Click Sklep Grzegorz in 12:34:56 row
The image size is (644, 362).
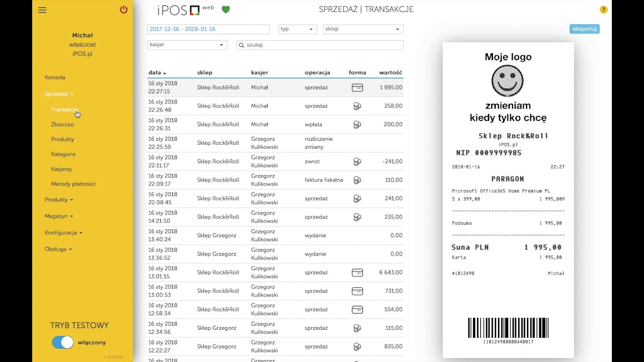217,328
